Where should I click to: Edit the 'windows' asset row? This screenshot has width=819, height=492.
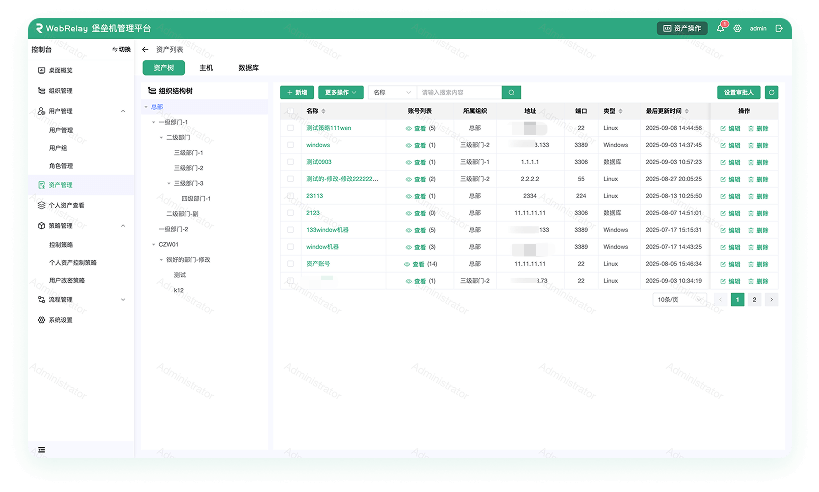730,145
